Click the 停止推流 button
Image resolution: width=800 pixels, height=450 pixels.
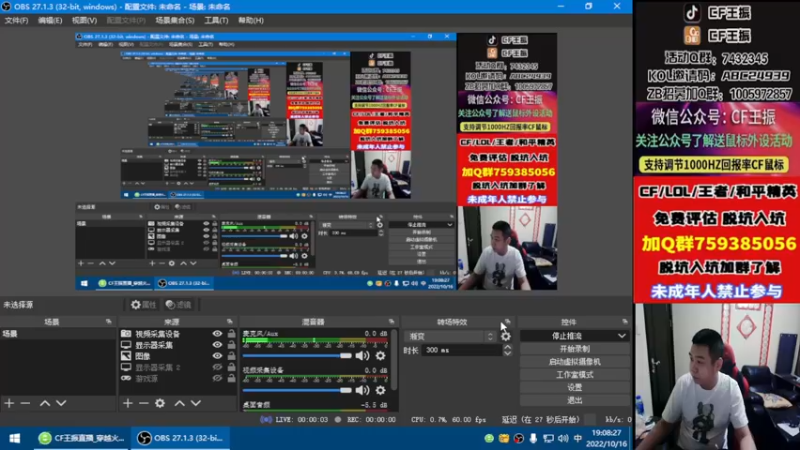tap(567, 336)
